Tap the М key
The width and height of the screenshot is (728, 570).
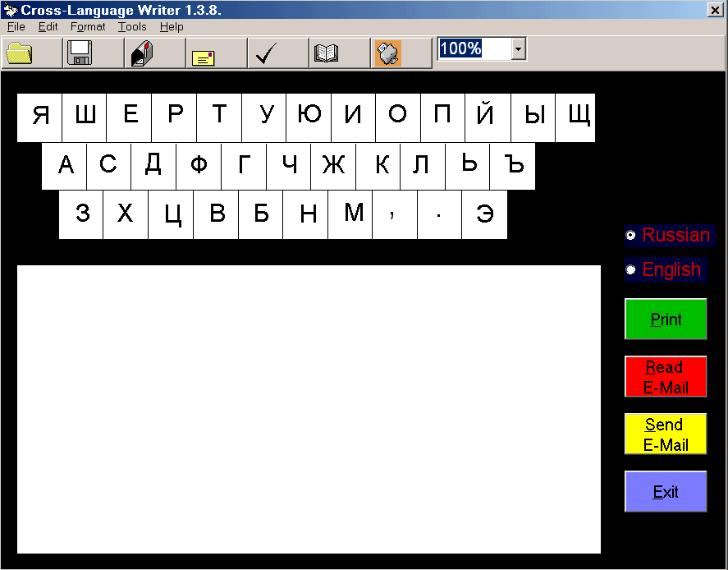tap(350, 214)
